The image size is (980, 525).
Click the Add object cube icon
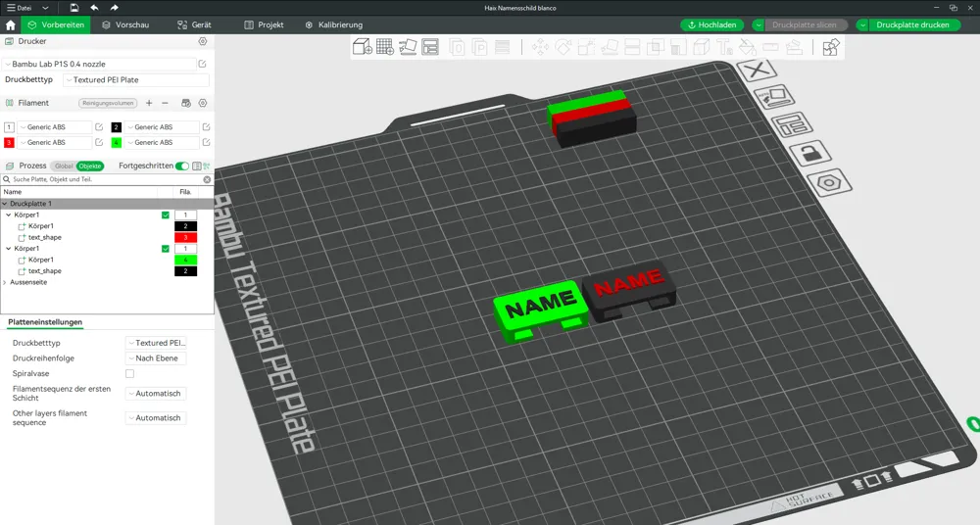(363, 47)
